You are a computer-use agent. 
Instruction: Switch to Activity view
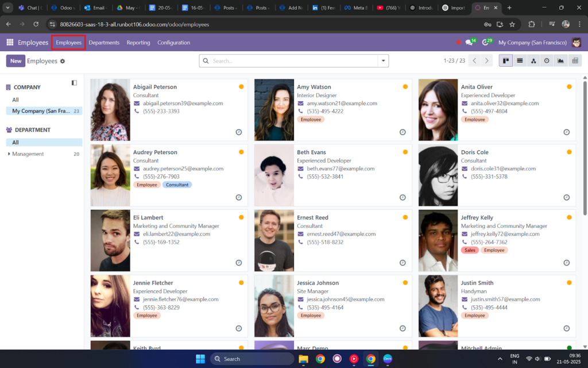tap(547, 61)
